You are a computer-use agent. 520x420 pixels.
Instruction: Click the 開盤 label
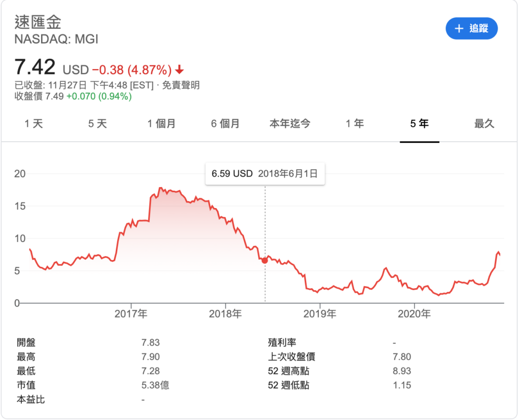point(26,342)
